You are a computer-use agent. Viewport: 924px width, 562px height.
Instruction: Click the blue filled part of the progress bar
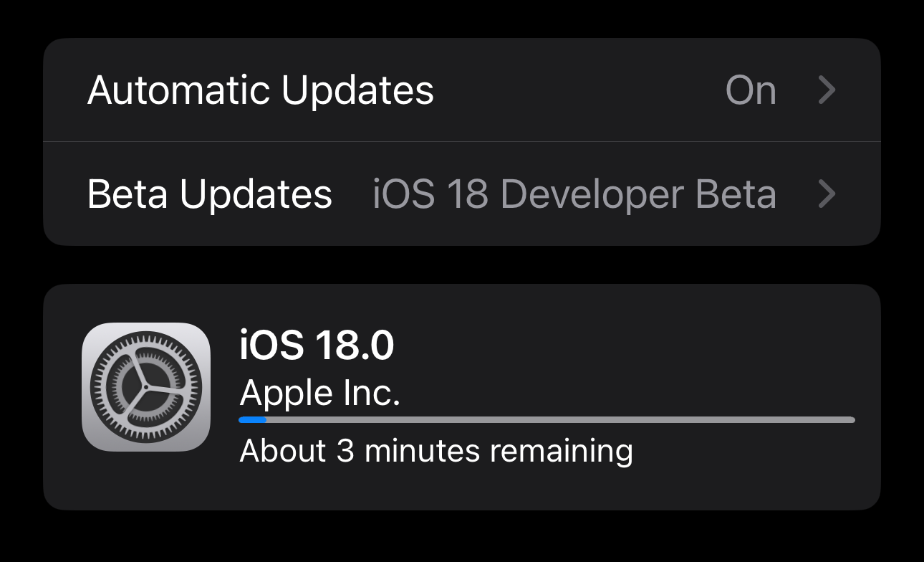coord(252,420)
